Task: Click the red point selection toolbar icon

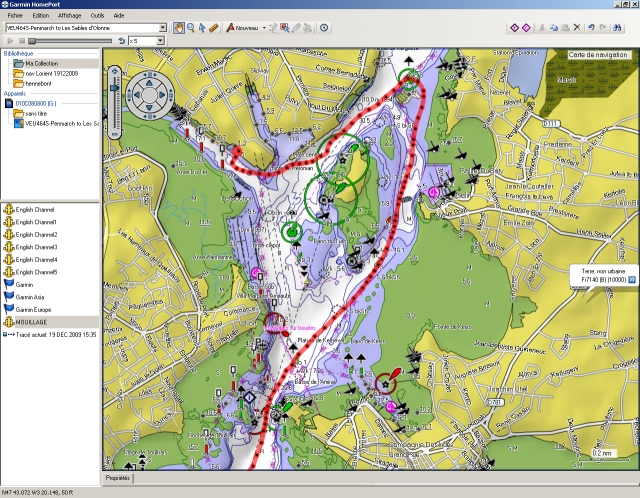Action: point(284,28)
